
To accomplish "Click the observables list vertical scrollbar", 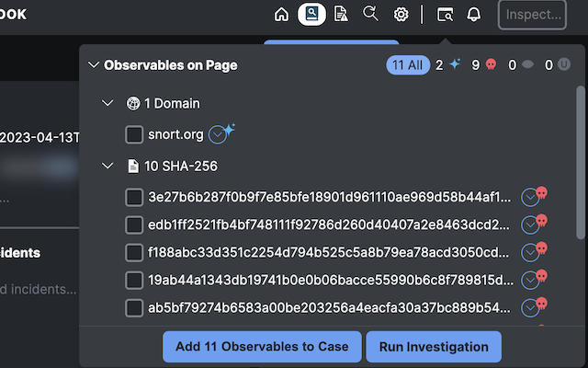I will (581, 162).
